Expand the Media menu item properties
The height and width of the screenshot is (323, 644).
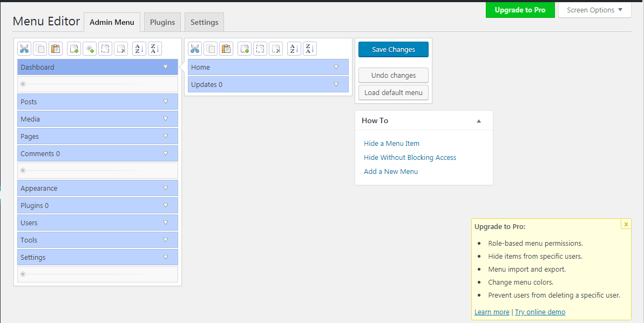166,119
